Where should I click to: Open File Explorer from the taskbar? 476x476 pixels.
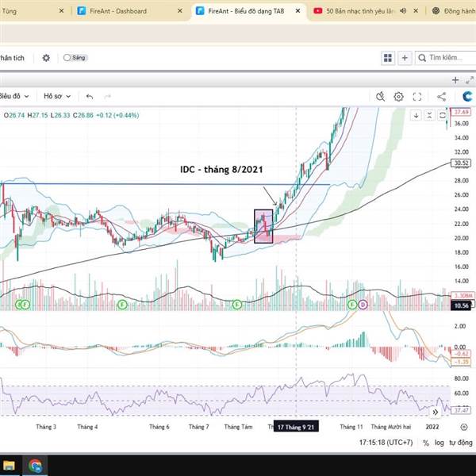tap(9, 466)
